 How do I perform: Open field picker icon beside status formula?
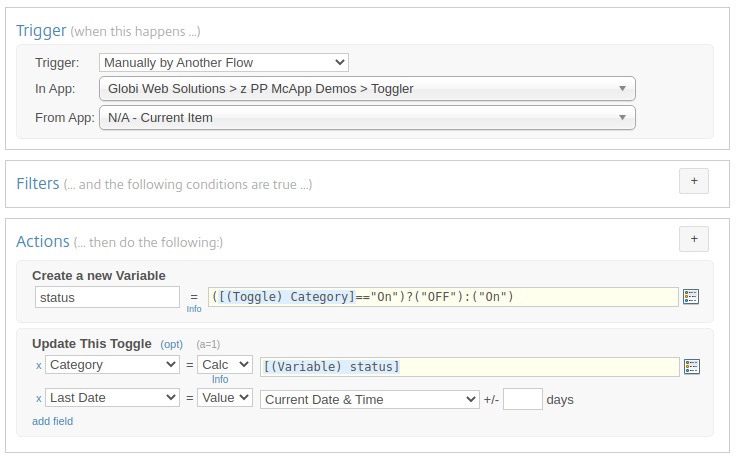pyautogui.click(x=690, y=297)
